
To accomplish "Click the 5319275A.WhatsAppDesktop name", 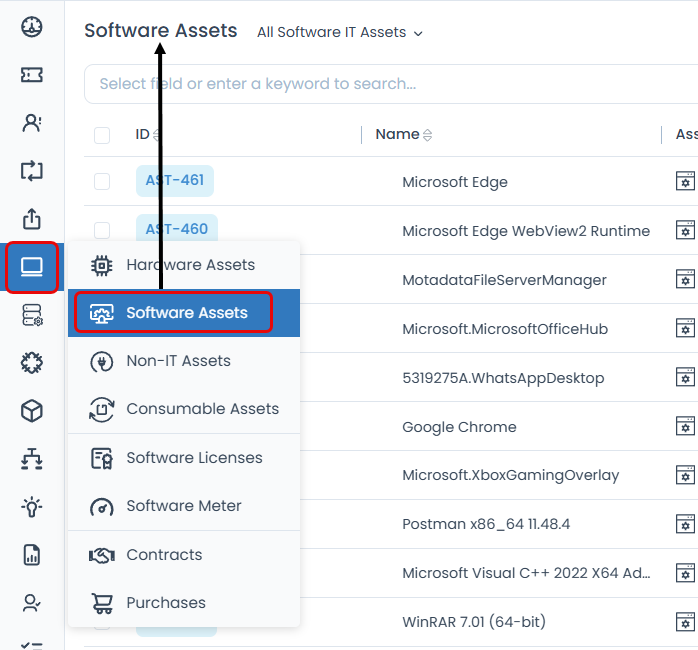I will (503, 378).
